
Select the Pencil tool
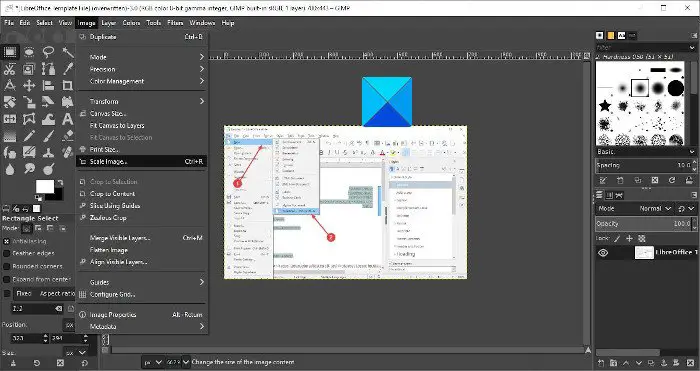pyautogui.click(x=29, y=136)
